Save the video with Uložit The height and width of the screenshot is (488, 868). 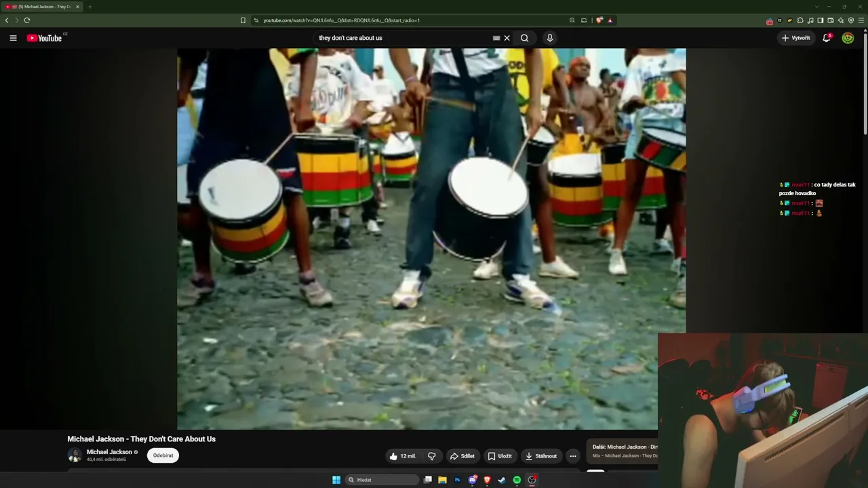pyautogui.click(x=500, y=456)
